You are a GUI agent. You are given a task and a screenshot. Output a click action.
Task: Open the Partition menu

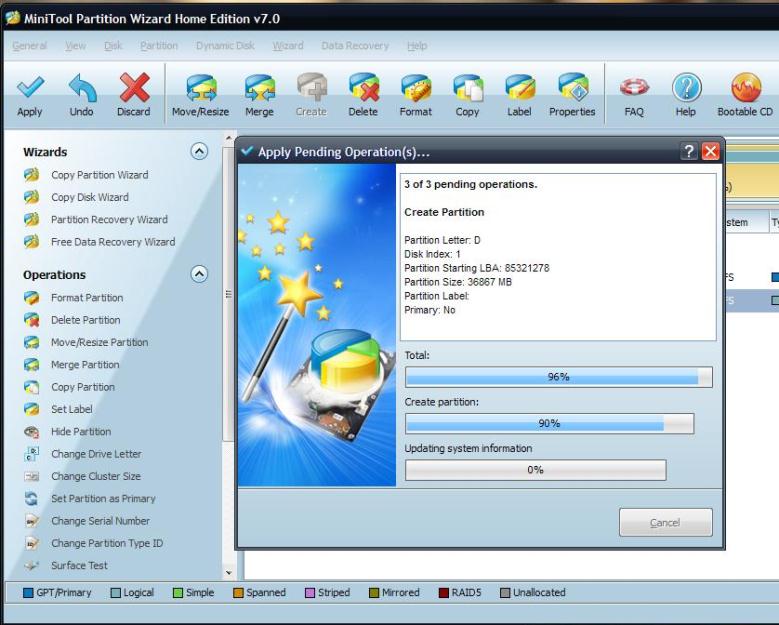click(x=159, y=46)
